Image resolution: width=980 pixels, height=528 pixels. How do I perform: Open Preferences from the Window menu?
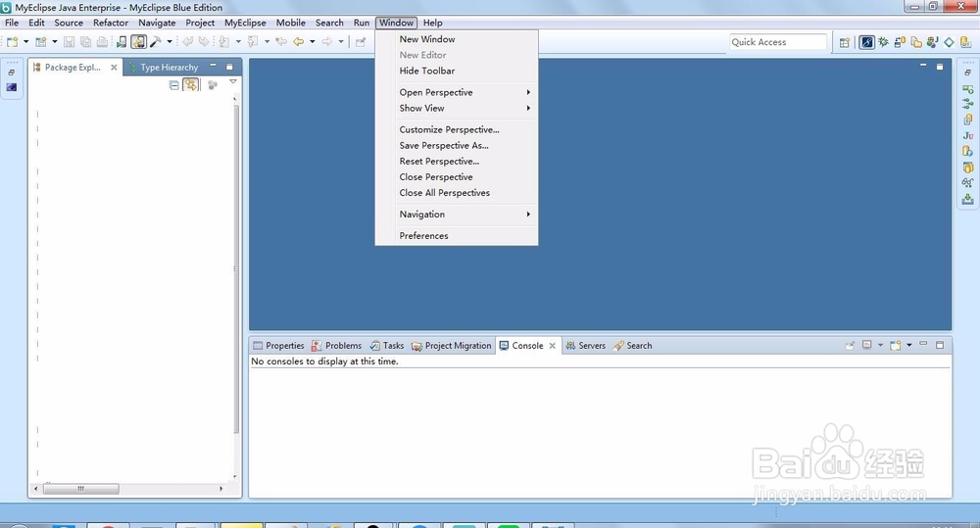(457, 235)
